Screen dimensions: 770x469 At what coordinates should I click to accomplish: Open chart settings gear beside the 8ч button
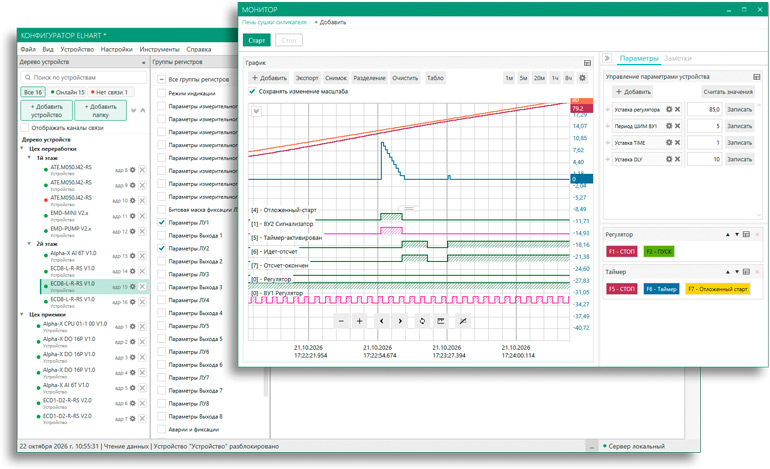tap(582, 78)
